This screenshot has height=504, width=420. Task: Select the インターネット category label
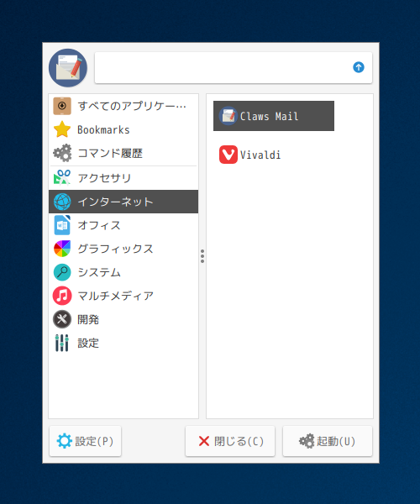(x=115, y=202)
